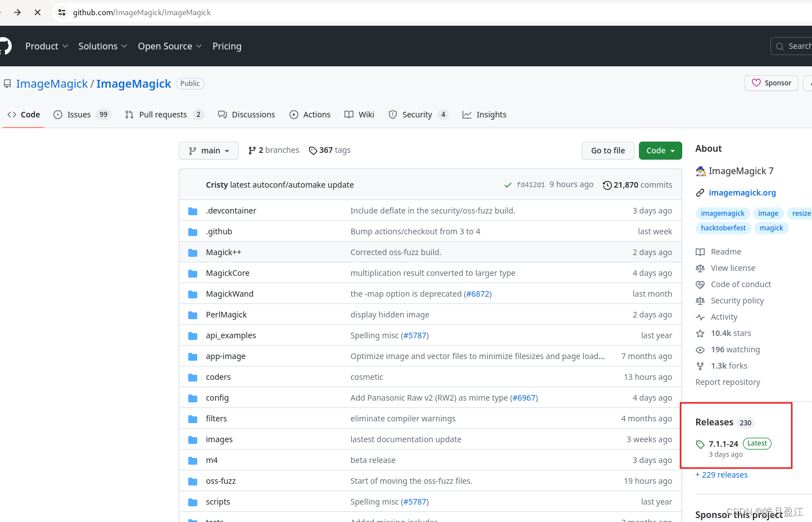Click the heart icon on Sponsor button
812x522 pixels.
756,83
